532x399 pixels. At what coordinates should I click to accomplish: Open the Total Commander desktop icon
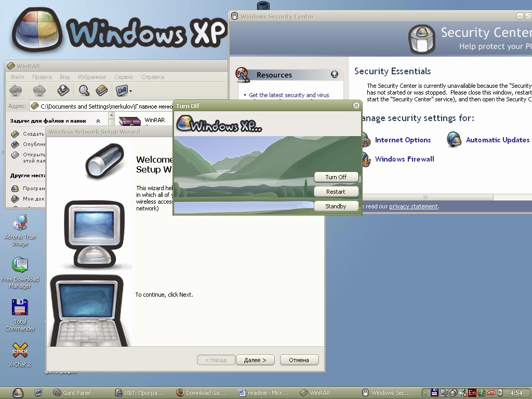(x=20, y=315)
